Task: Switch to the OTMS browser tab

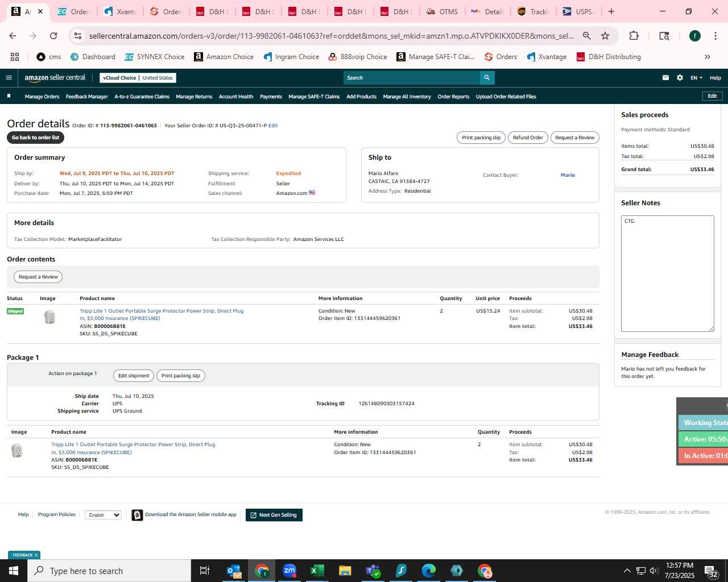Action: coord(442,11)
